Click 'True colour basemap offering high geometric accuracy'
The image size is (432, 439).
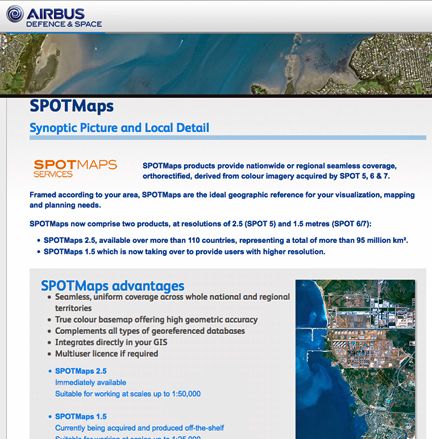click(x=156, y=320)
